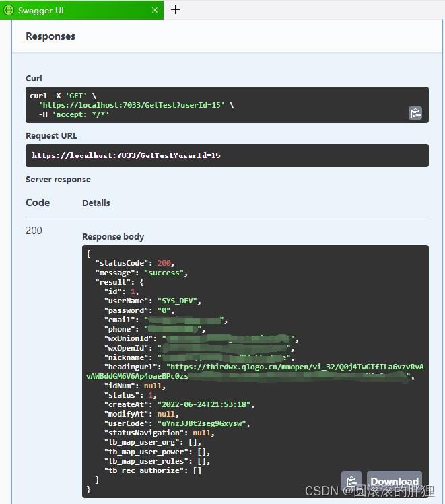The width and height of the screenshot is (445, 504).
Task: Click the Curl command code block
Action: (227, 105)
